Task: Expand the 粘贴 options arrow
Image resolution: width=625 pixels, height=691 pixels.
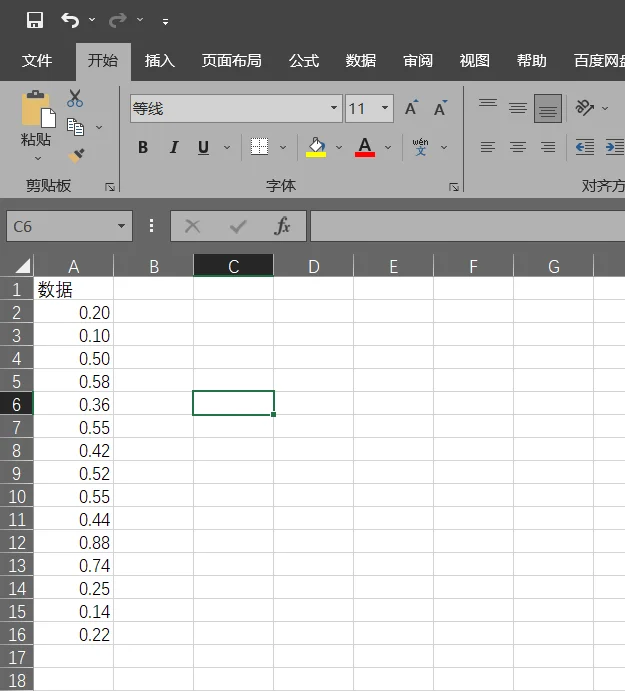Action: pyautogui.click(x=38, y=158)
